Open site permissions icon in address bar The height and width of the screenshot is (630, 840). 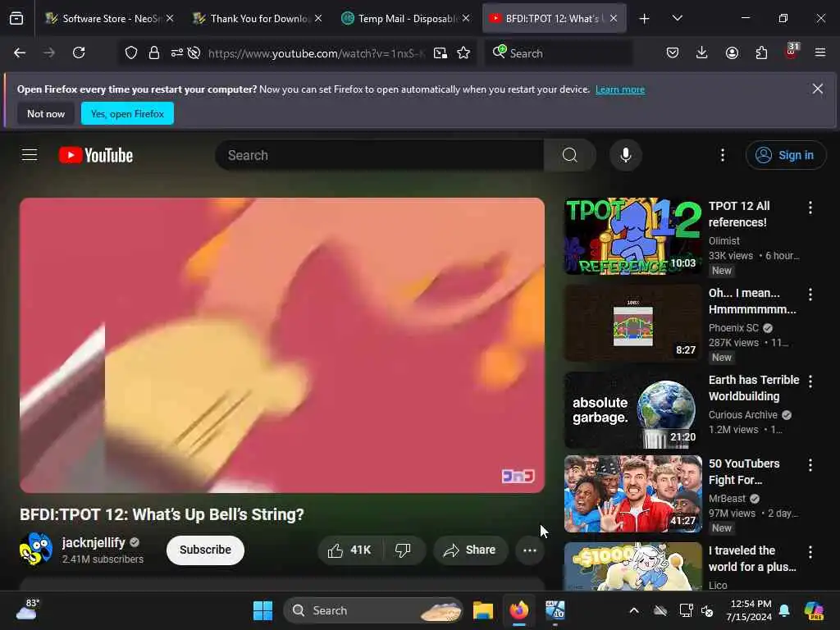(x=177, y=52)
